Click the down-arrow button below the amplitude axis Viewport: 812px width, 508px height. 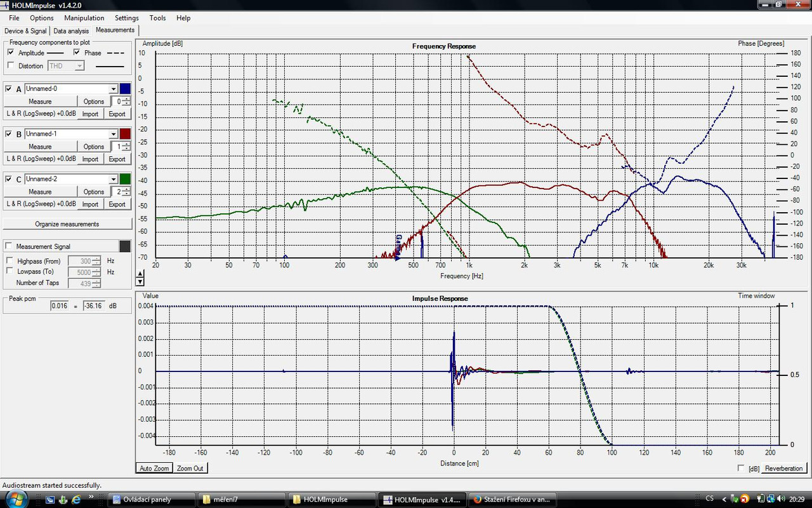140,281
